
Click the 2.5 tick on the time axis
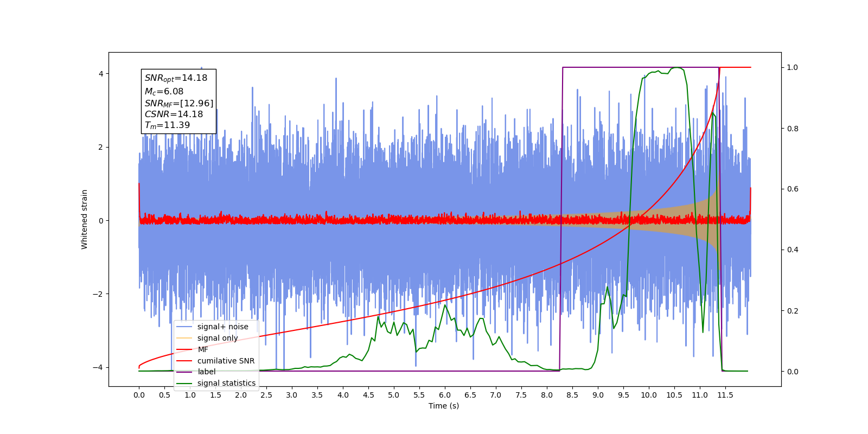point(266,395)
